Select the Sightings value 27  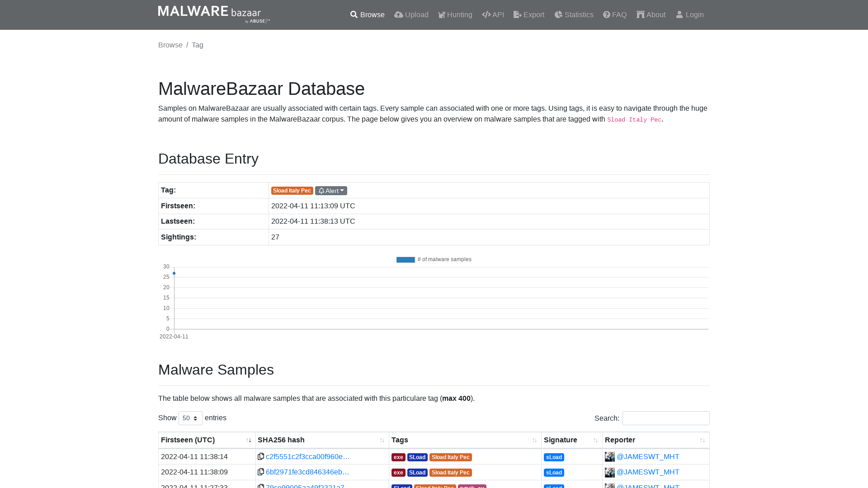pos(275,237)
